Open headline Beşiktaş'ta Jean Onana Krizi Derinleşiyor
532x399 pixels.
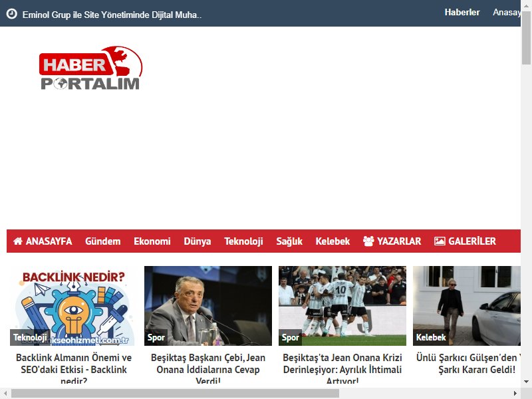(x=342, y=369)
